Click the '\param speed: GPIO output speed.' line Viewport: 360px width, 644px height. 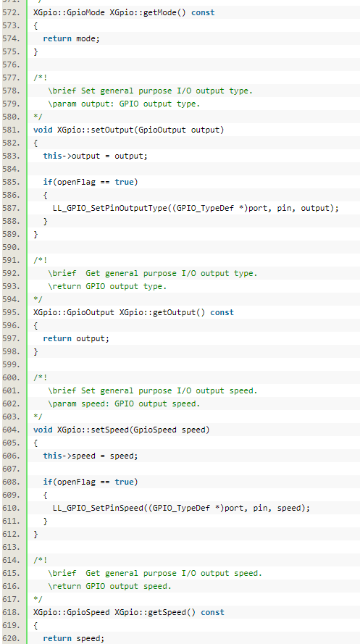pos(124,403)
